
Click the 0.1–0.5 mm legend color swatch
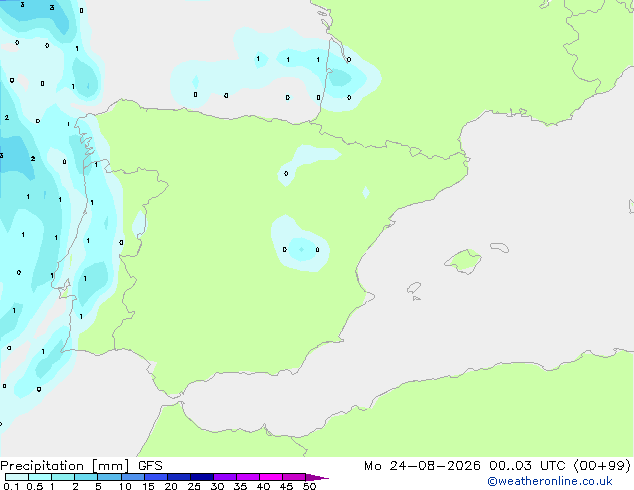17,477
